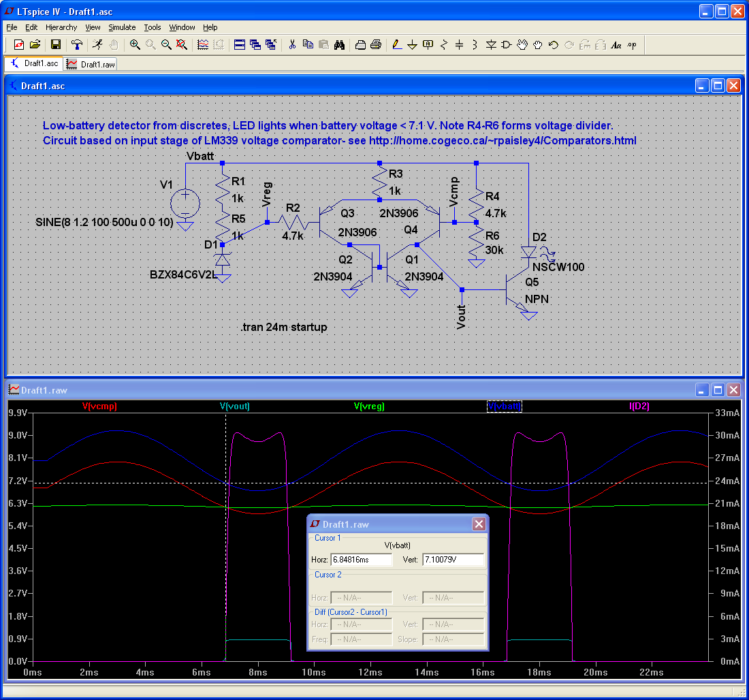Edit the Cursor 1 Horz value field
749x700 pixels.
[x=361, y=560]
